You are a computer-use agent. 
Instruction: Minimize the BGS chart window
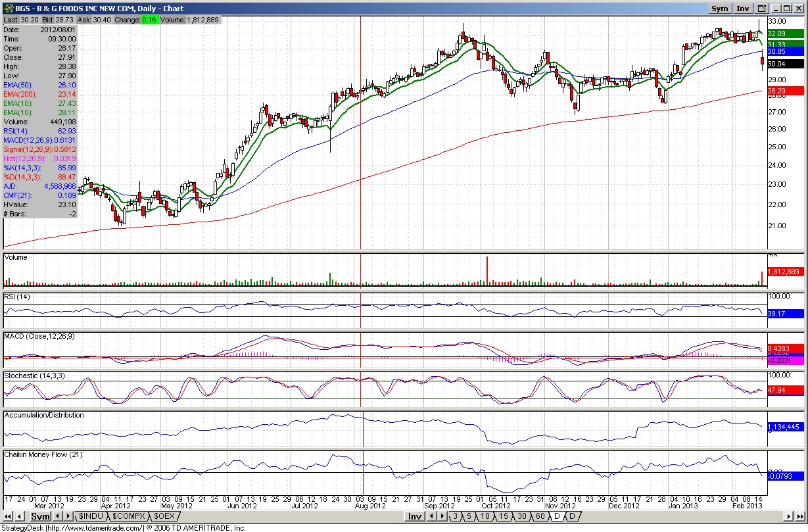[x=776, y=9]
